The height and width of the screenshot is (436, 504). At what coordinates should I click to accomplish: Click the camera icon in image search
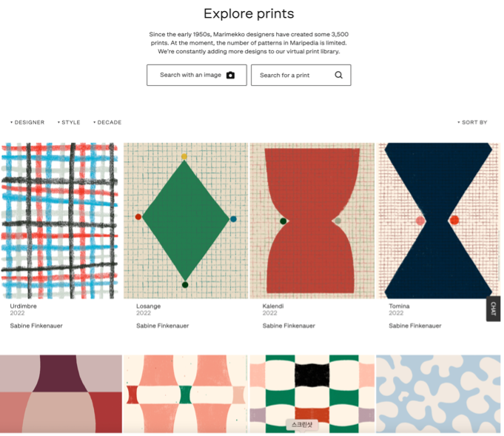(230, 75)
